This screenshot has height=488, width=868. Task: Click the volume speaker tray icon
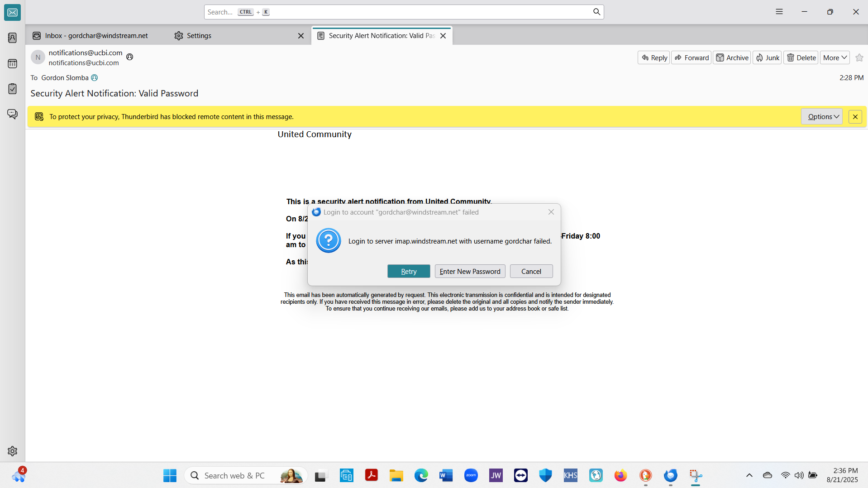pyautogui.click(x=799, y=475)
